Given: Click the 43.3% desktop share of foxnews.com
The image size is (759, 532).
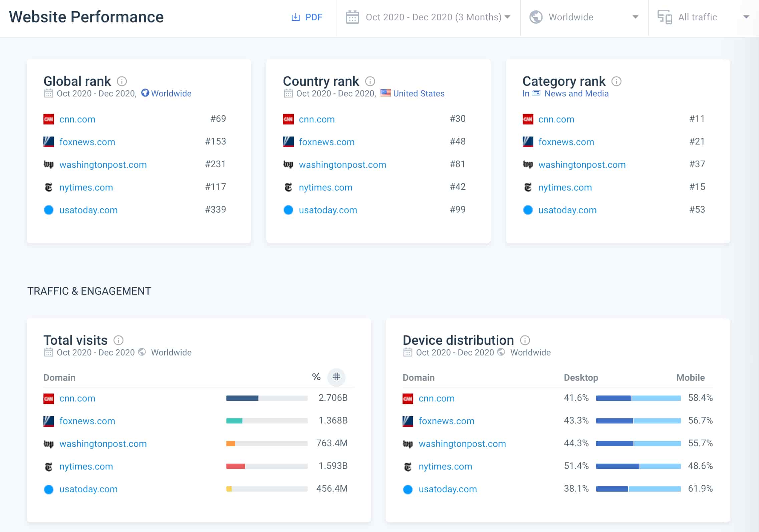Looking at the screenshot, I should click(x=576, y=421).
